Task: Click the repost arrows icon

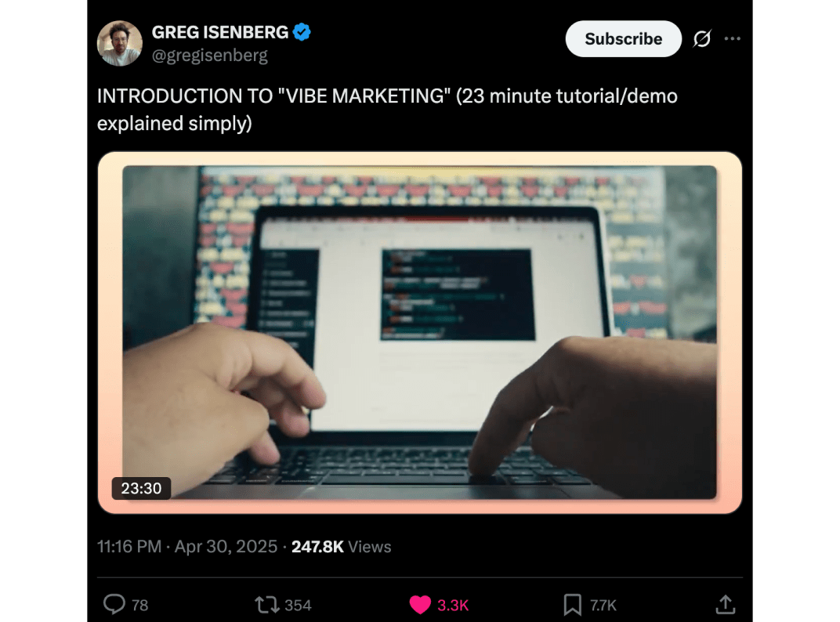Action: pos(266,605)
